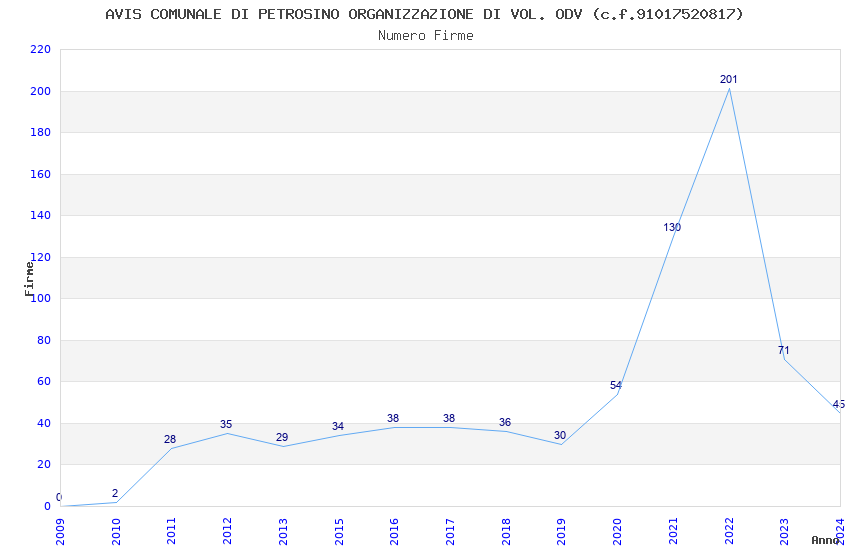Click the 2 data label for 2010
Viewport: 850px width, 550px height.
point(115,494)
